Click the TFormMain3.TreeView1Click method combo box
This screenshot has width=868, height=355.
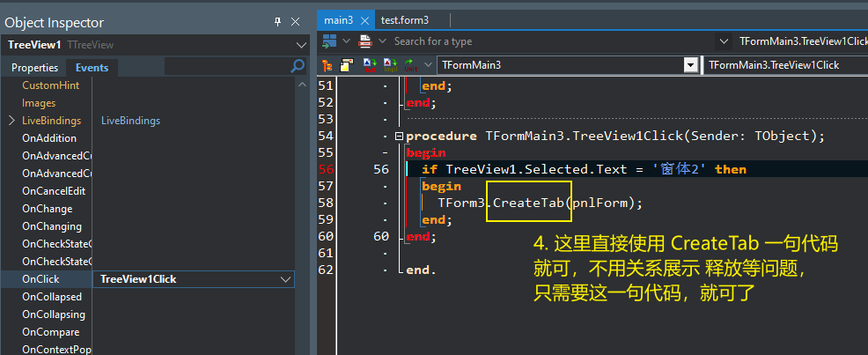784,65
